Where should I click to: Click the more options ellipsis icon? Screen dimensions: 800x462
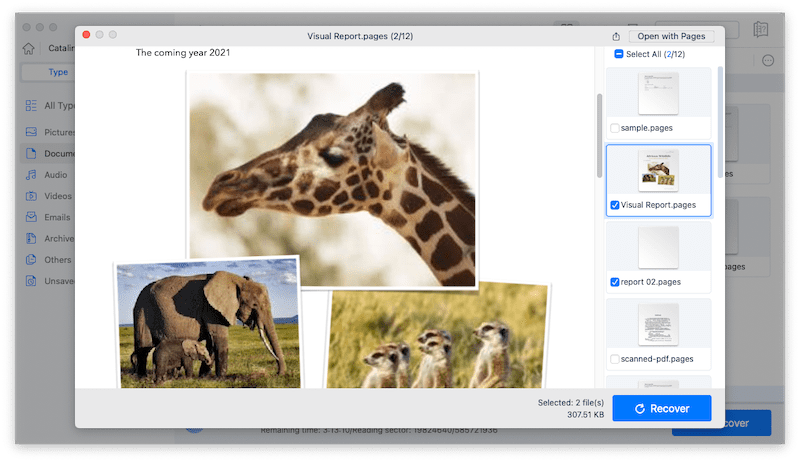[x=768, y=61]
